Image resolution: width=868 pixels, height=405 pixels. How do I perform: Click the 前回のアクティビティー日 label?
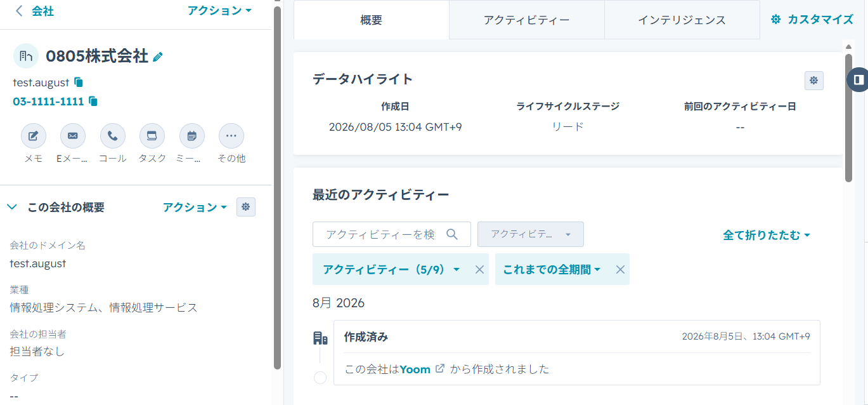[740, 107]
